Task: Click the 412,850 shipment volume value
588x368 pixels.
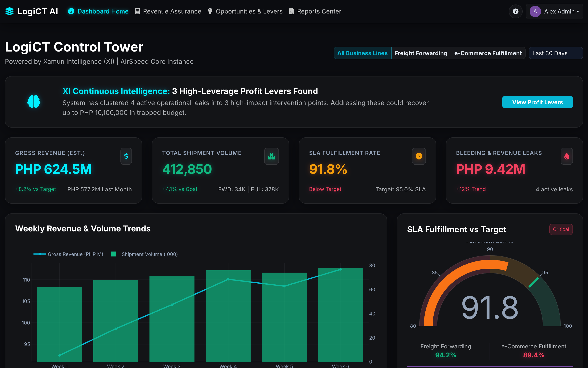Action: [x=187, y=169]
